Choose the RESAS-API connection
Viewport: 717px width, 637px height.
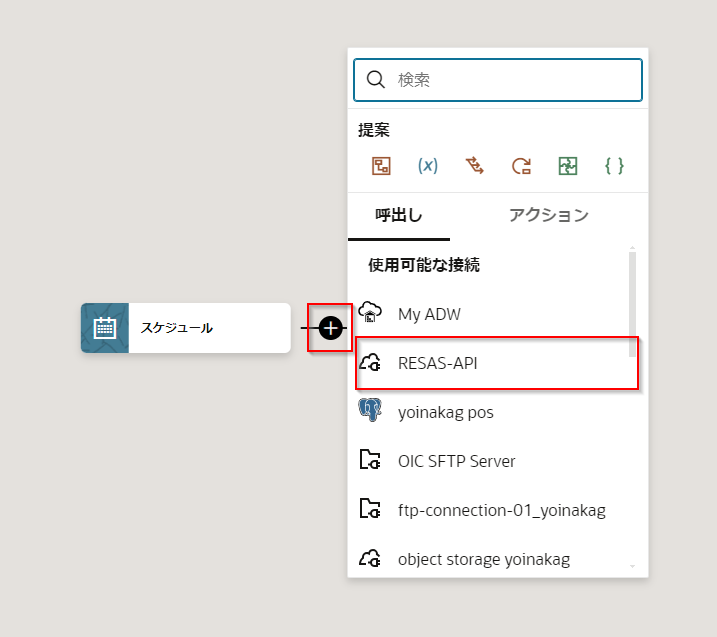click(437, 363)
